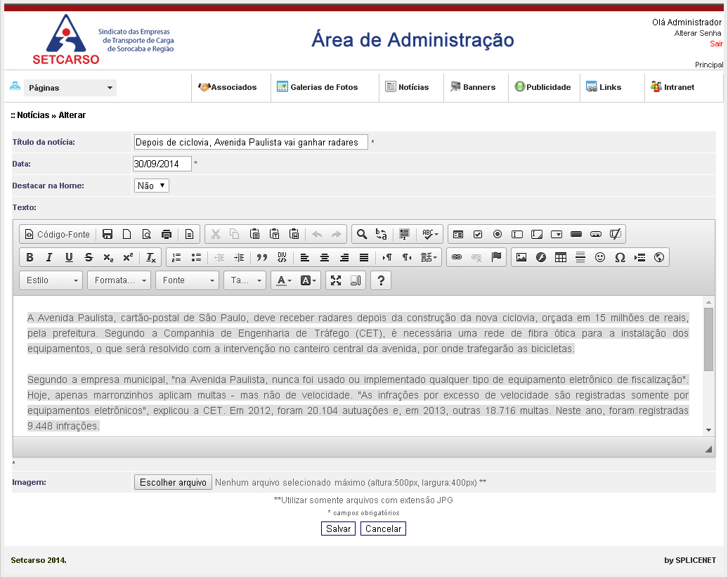The image size is (728, 577).
Task: Toggle Underline formatting
Action: pos(69,257)
